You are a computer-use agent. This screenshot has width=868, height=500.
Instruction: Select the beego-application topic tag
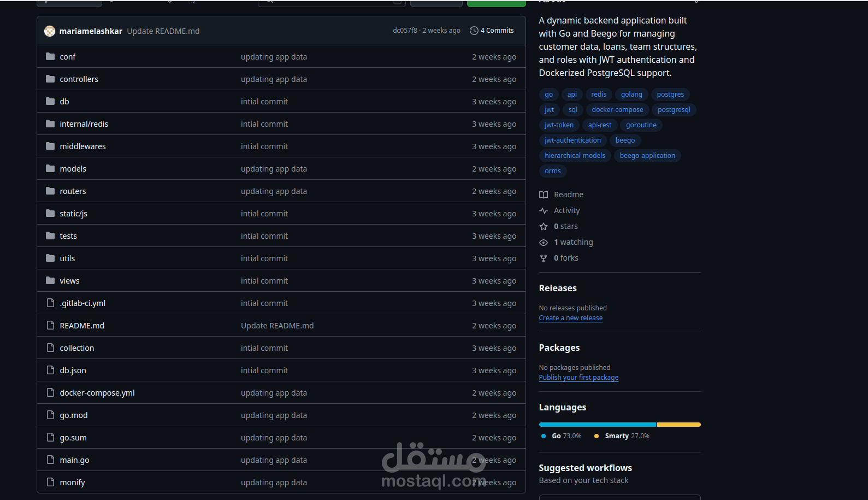647,156
